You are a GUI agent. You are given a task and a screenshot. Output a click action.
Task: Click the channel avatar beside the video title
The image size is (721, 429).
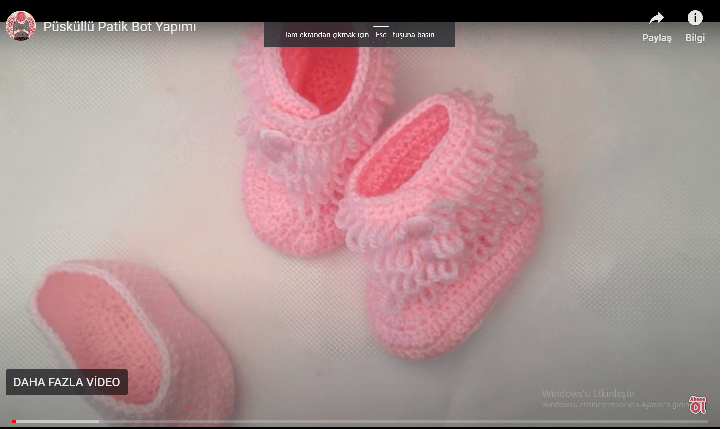point(21,26)
